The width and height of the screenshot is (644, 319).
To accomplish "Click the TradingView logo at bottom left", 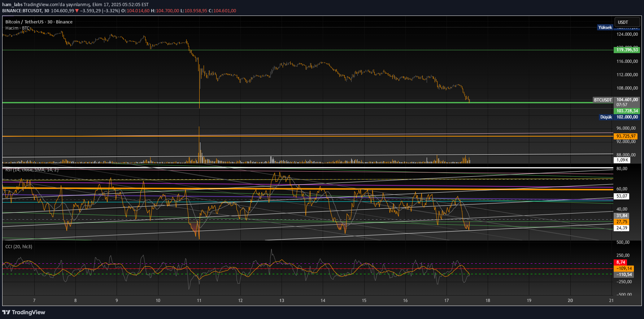I will coord(24,312).
